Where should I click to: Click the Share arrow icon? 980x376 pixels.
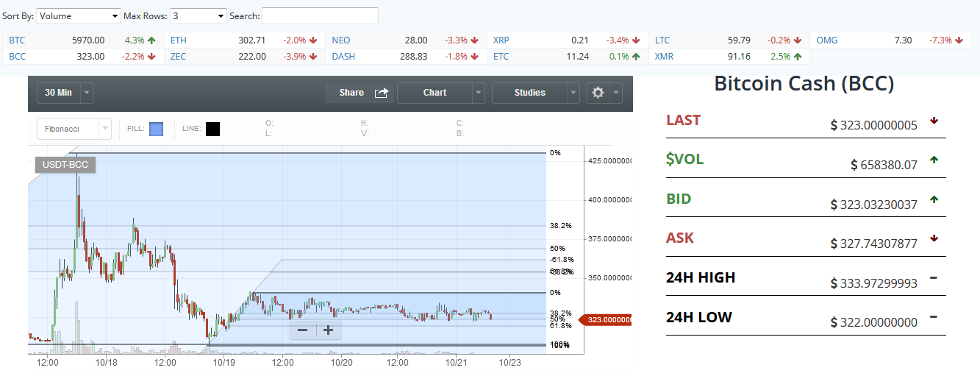382,93
